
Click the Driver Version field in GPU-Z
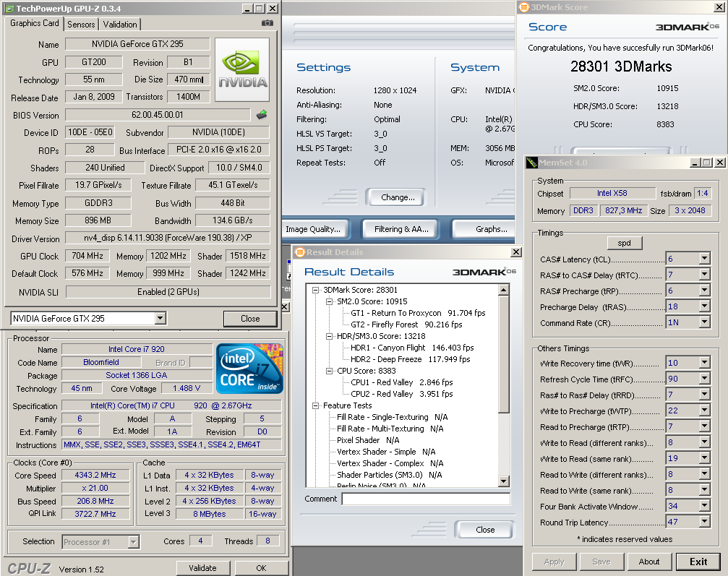point(168,238)
